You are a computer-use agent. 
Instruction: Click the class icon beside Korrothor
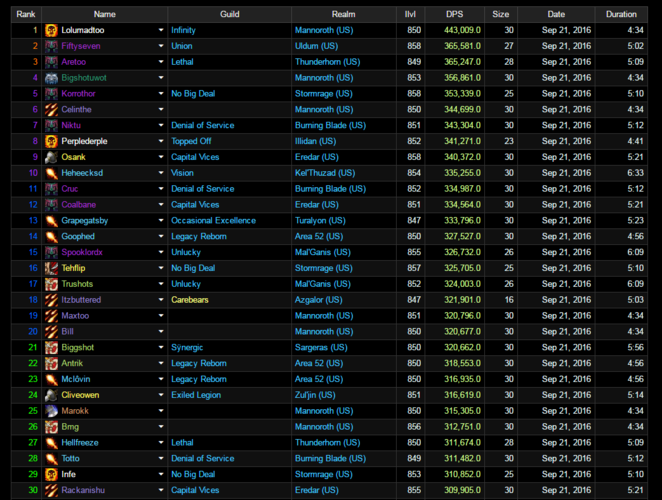[51, 94]
